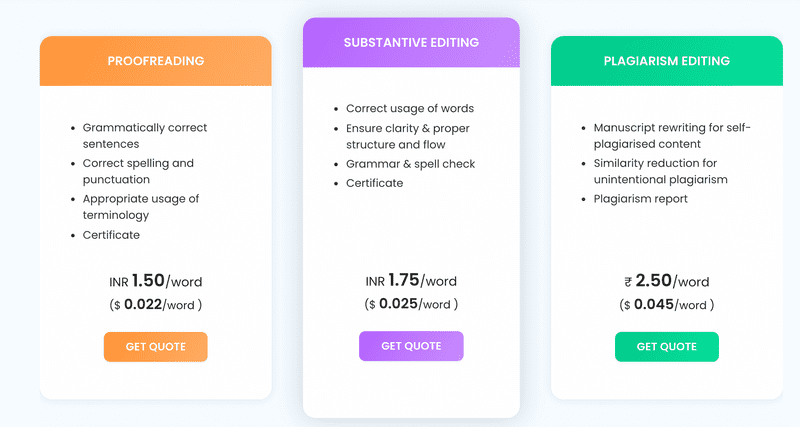
Task: Click the Correct spelling and punctuation item
Action: [x=138, y=171]
